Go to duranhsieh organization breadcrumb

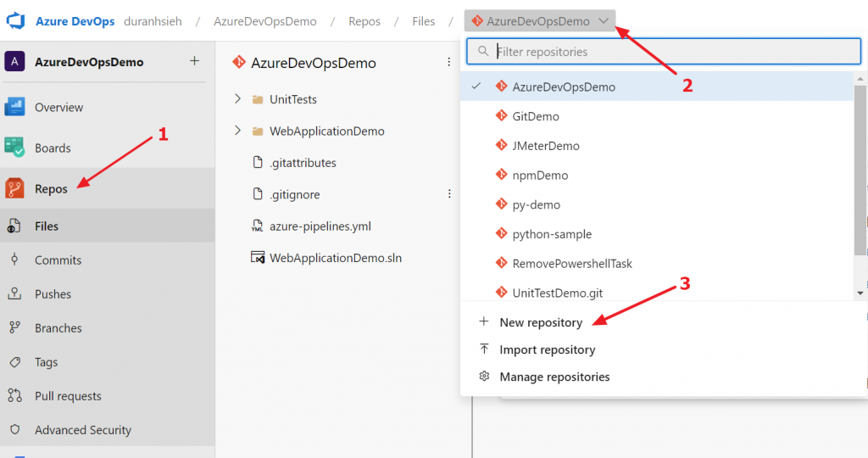153,21
